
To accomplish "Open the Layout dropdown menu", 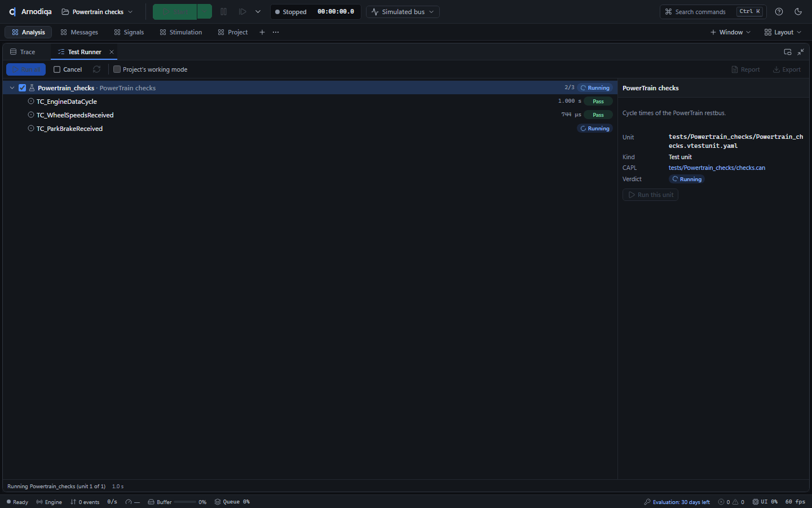I will click(x=783, y=32).
